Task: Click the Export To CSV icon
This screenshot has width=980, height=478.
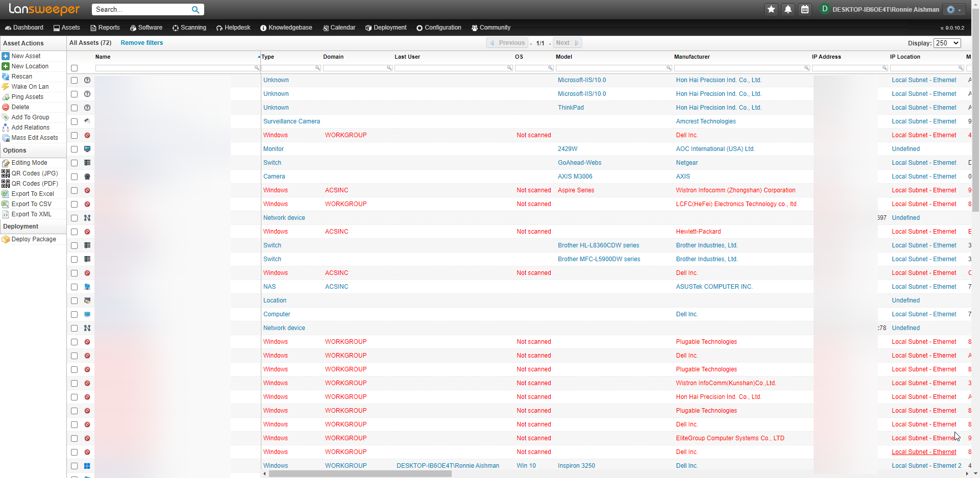Action: point(6,204)
